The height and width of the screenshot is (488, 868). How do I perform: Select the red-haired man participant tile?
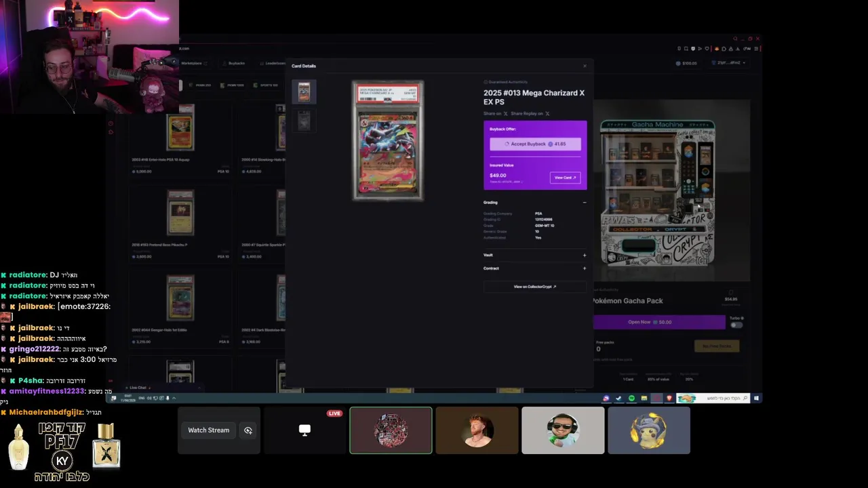pyautogui.click(x=477, y=430)
